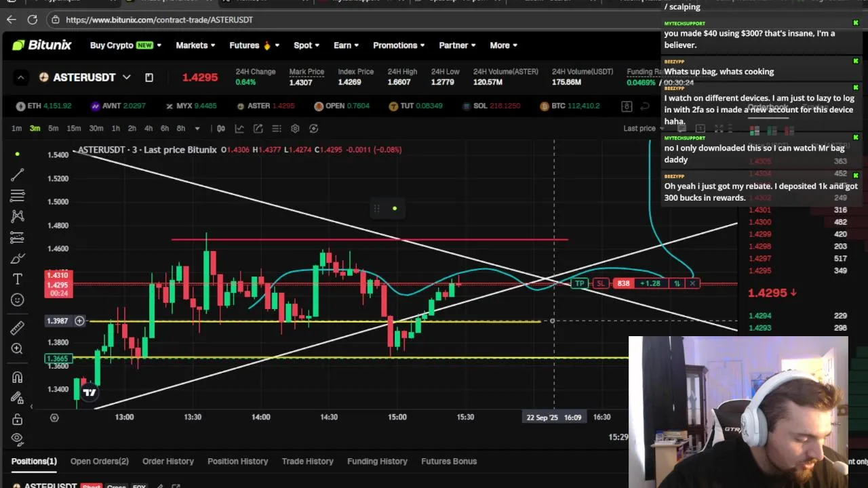The height and width of the screenshot is (488, 868).
Task: Toggle stay in drawing mode
Action: 18,398
